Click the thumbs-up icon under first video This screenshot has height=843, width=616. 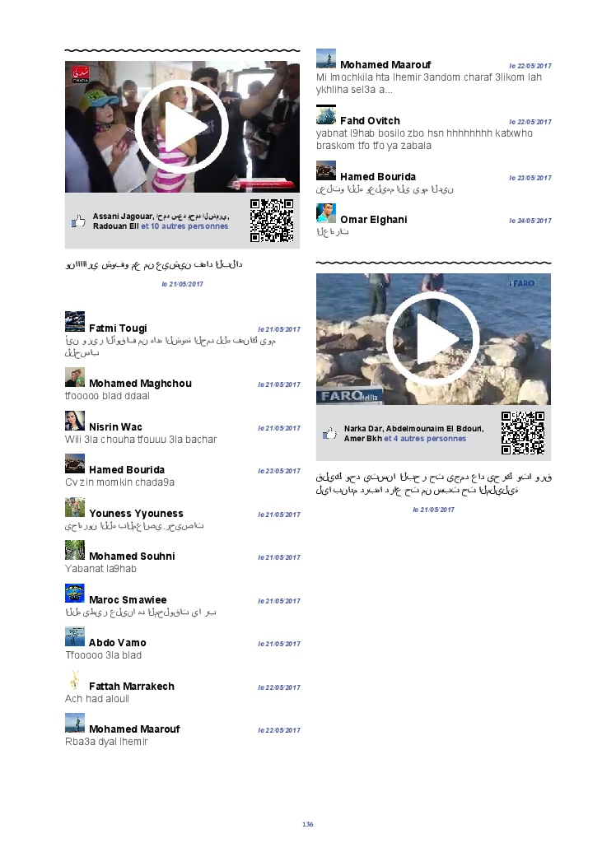[79, 221]
